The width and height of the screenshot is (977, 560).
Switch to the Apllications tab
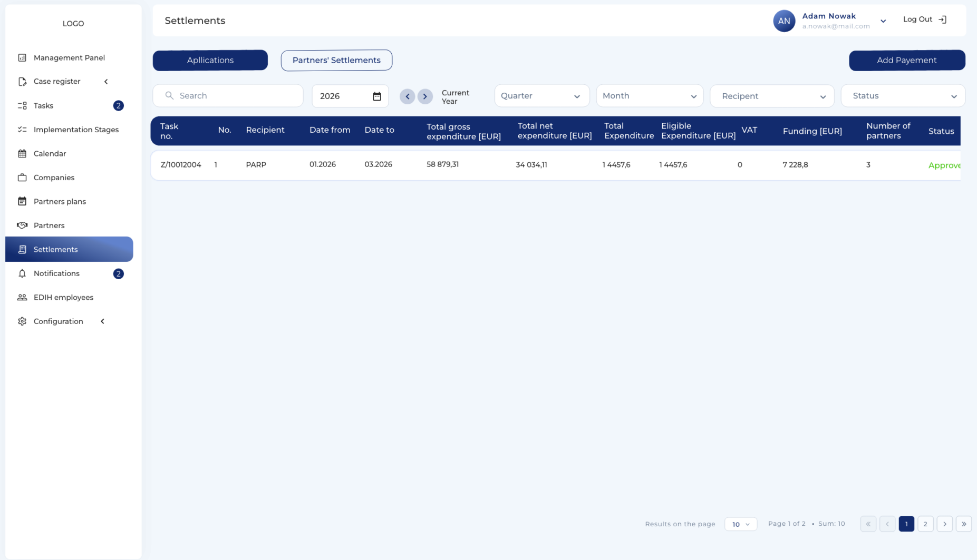[x=210, y=60]
